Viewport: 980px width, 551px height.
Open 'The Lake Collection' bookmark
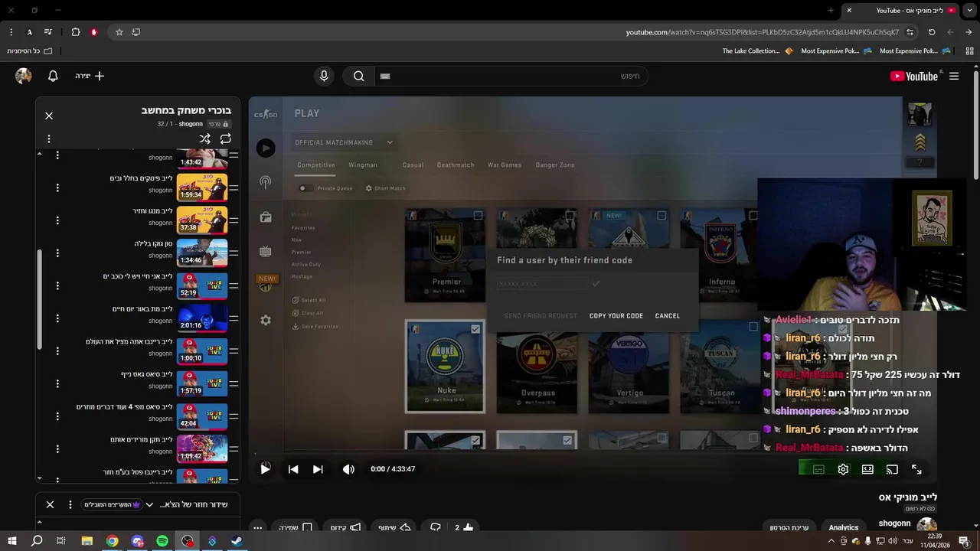click(x=758, y=51)
